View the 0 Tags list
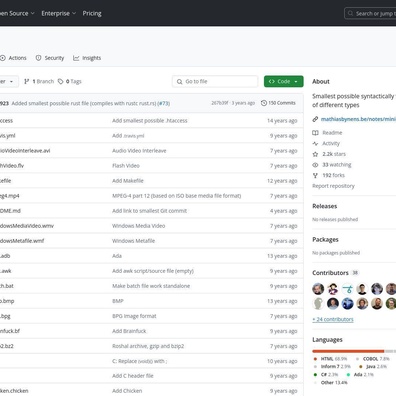 [70, 81]
